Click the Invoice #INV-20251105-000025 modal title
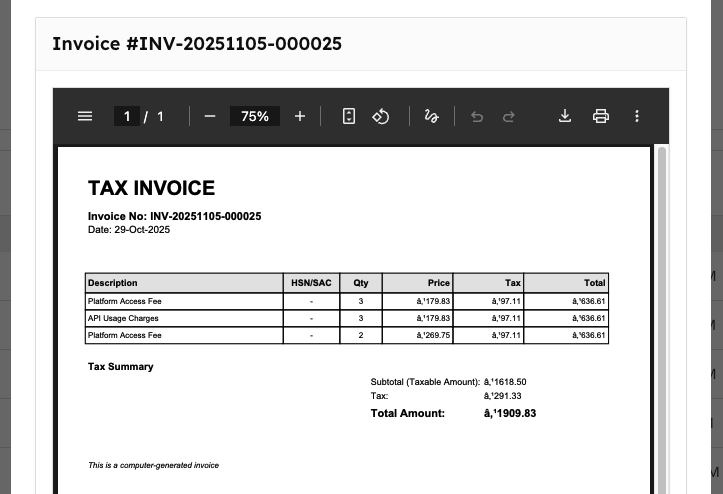The height and width of the screenshot is (494, 723). pos(197,43)
